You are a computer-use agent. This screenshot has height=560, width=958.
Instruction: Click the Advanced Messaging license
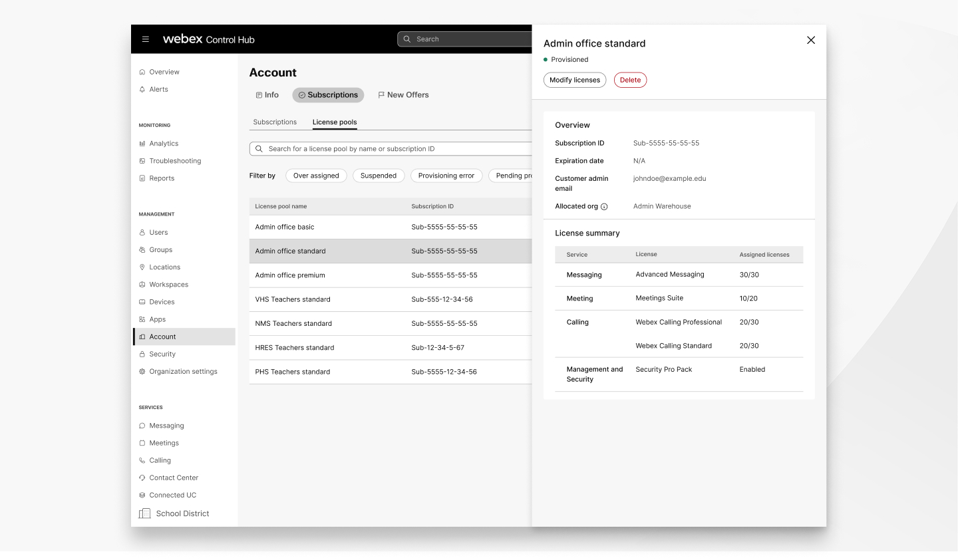[x=669, y=275]
